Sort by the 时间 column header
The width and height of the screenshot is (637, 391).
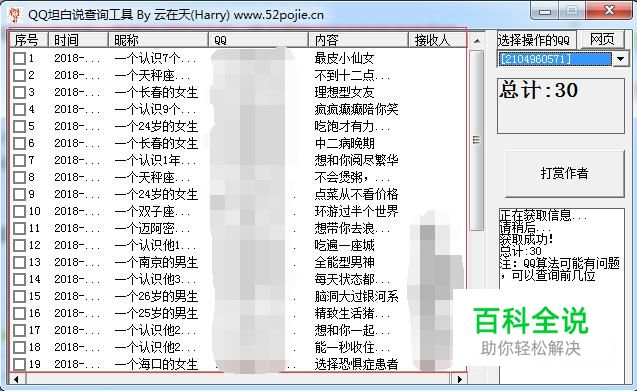pyautogui.click(x=78, y=40)
